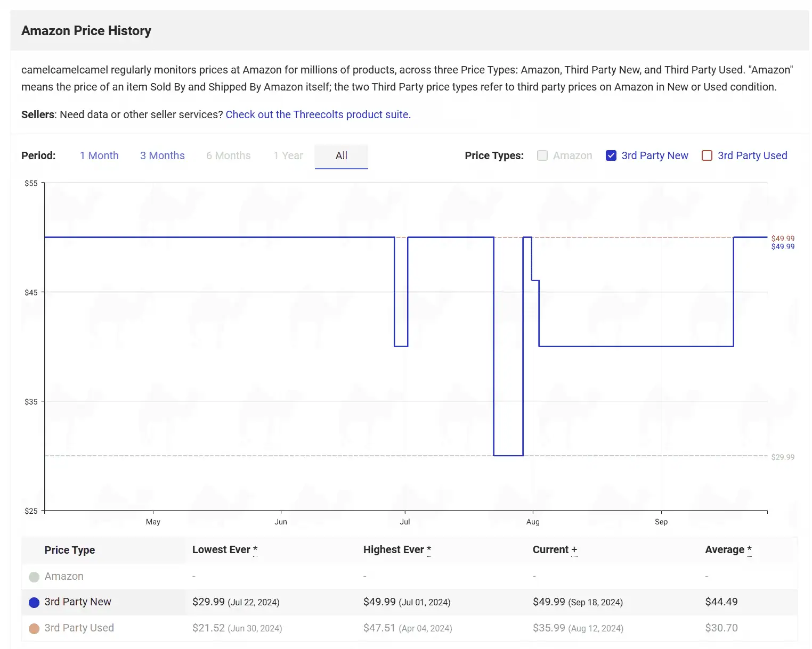Select the 1 Month period tab
The image size is (812, 649).
(x=99, y=155)
